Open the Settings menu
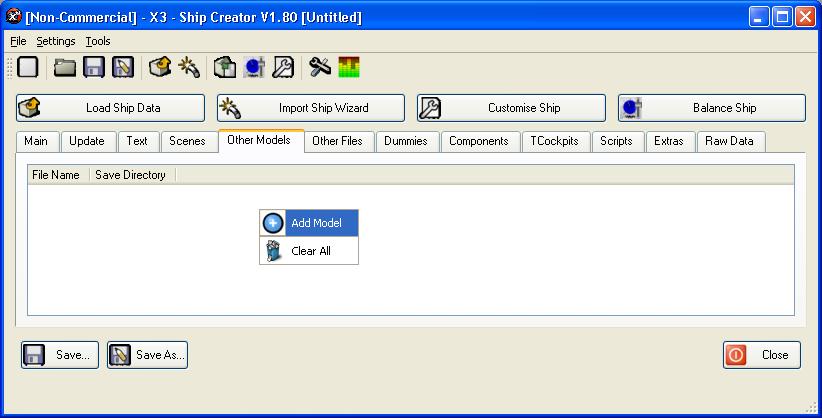 tap(56, 41)
